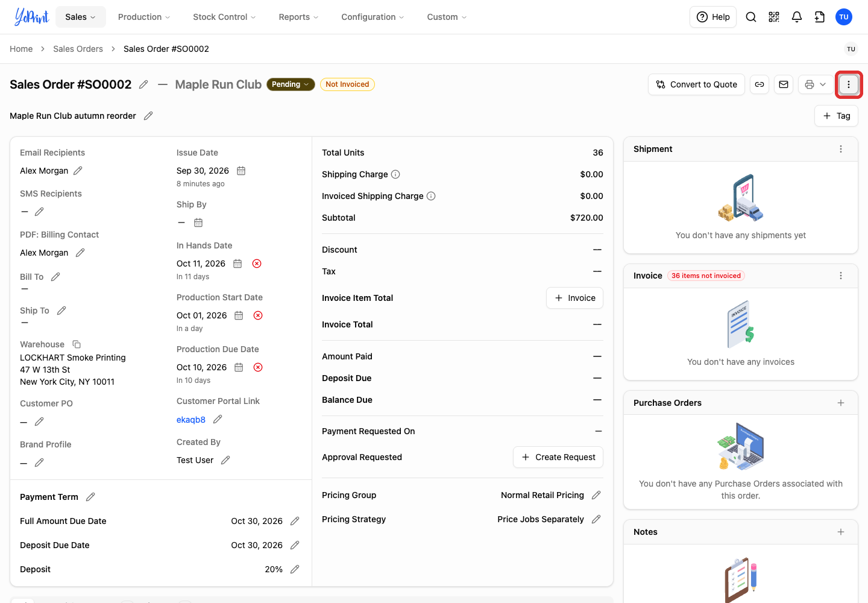The height and width of the screenshot is (603, 868).
Task: Clear the Production Start Date
Action: (x=258, y=315)
